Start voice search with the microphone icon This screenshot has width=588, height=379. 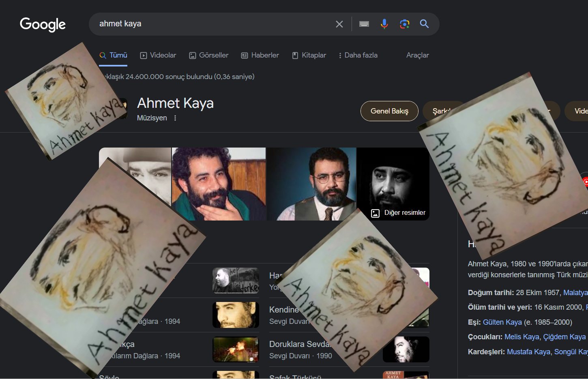click(384, 24)
